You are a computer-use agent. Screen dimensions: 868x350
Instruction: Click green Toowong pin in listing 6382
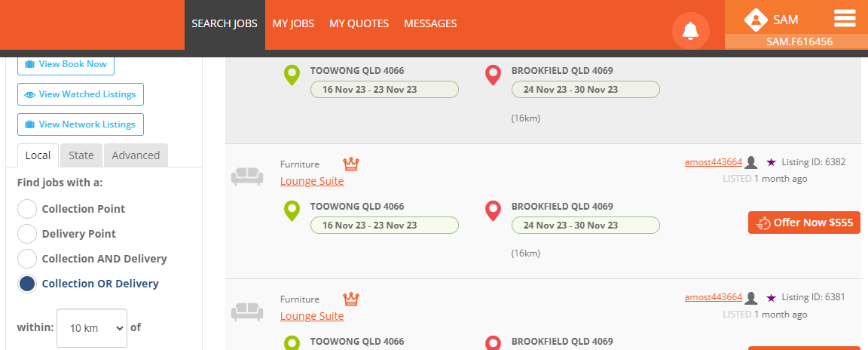tap(292, 210)
